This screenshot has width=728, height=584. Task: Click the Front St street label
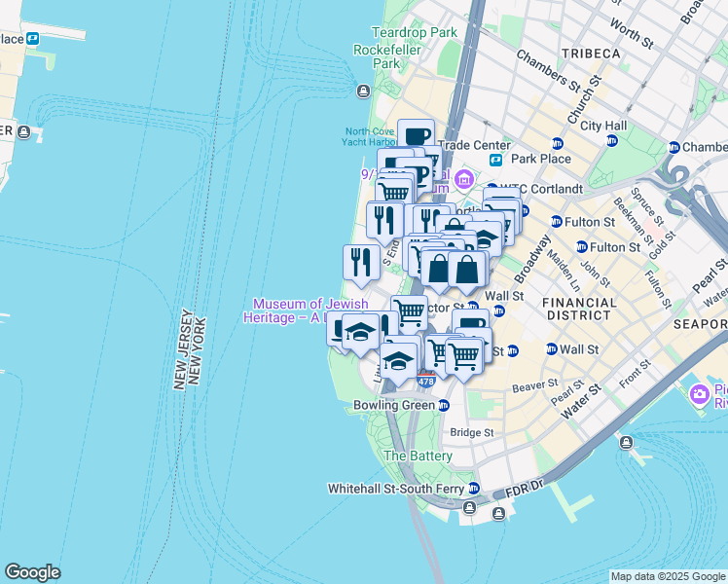click(637, 374)
